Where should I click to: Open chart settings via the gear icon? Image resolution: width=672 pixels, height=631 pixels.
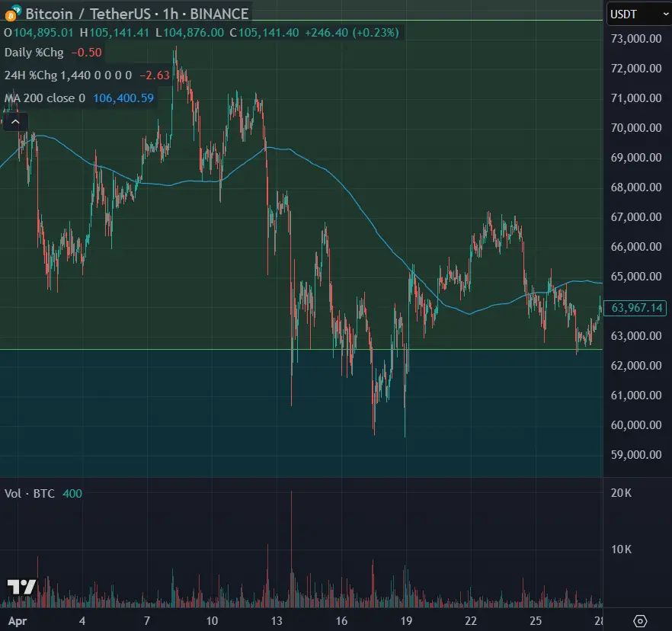640,620
